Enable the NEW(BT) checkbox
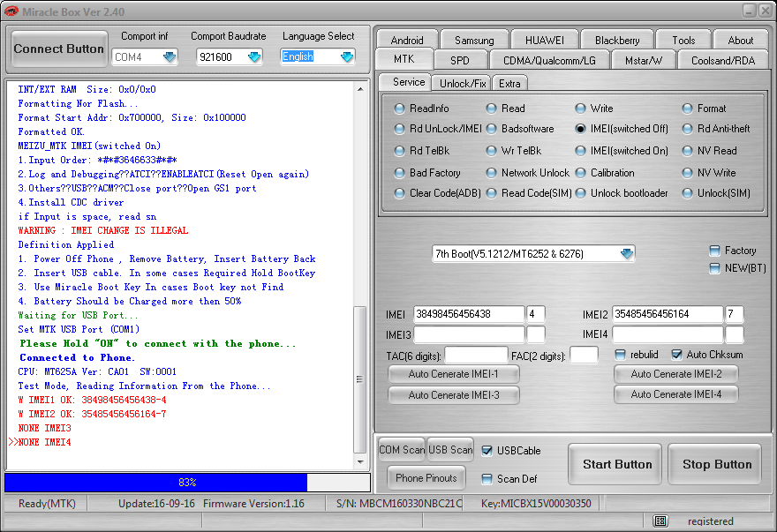The height and width of the screenshot is (532, 777). (x=714, y=268)
